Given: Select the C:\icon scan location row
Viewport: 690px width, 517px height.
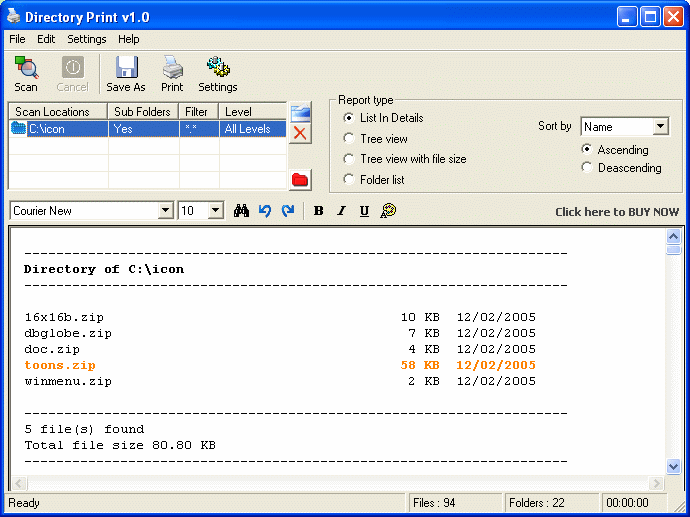Looking at the screenshot, I should [x=147, y=128].
